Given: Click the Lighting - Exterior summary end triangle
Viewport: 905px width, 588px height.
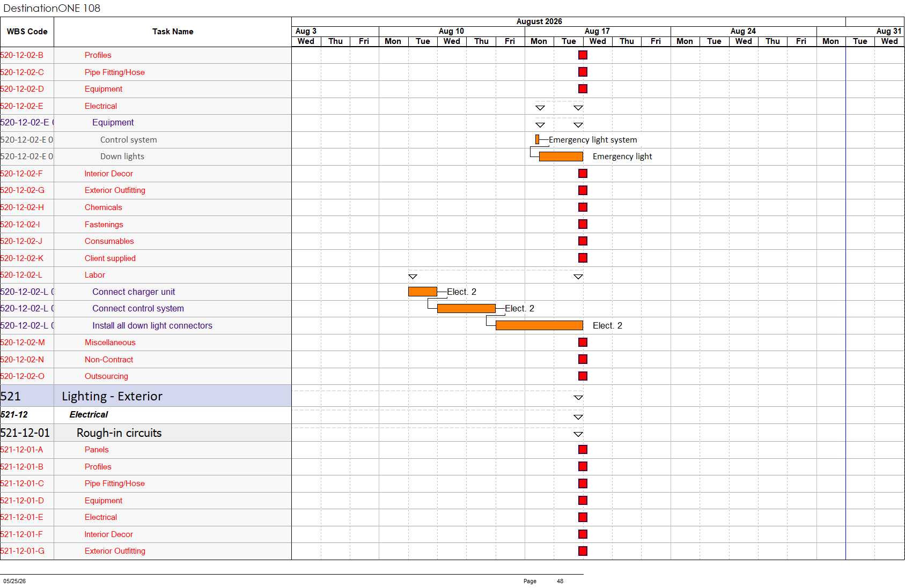Looking at the screenshot, I should pyautogui.click(x=578, y=398).
